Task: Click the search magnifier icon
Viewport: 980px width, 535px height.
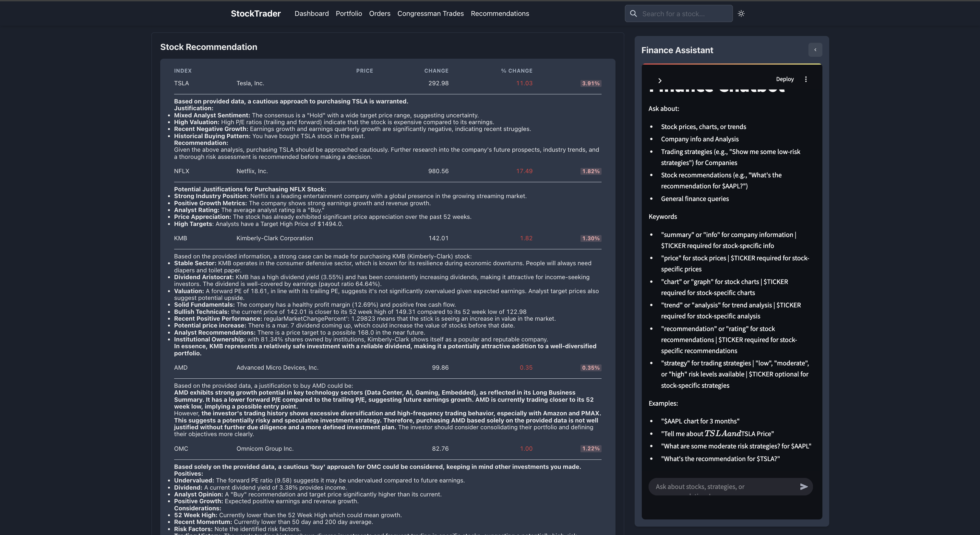Action: (633, 14)
